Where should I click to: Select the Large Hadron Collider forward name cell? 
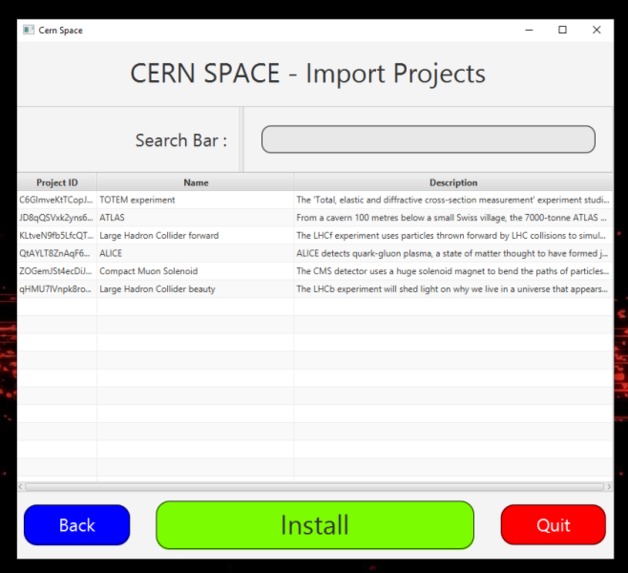[x=195, y=235]
